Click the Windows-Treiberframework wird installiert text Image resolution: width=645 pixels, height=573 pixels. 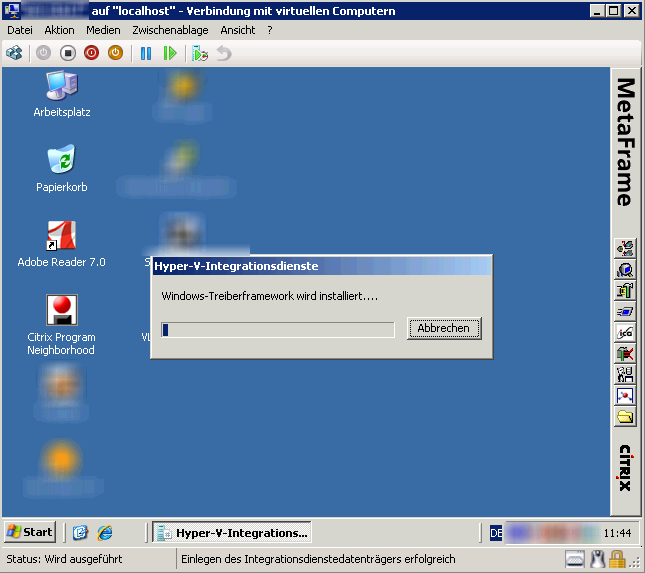point(269,296)
